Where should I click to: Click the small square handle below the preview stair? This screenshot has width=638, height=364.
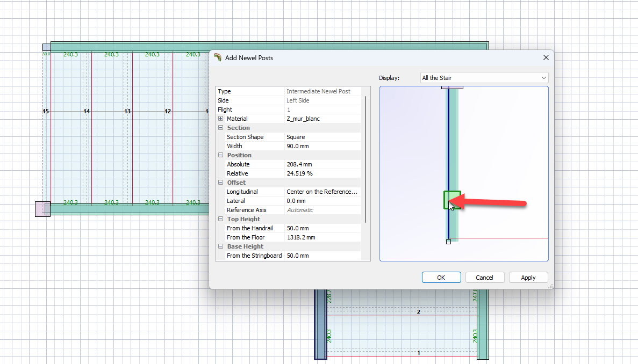[448, 242]
